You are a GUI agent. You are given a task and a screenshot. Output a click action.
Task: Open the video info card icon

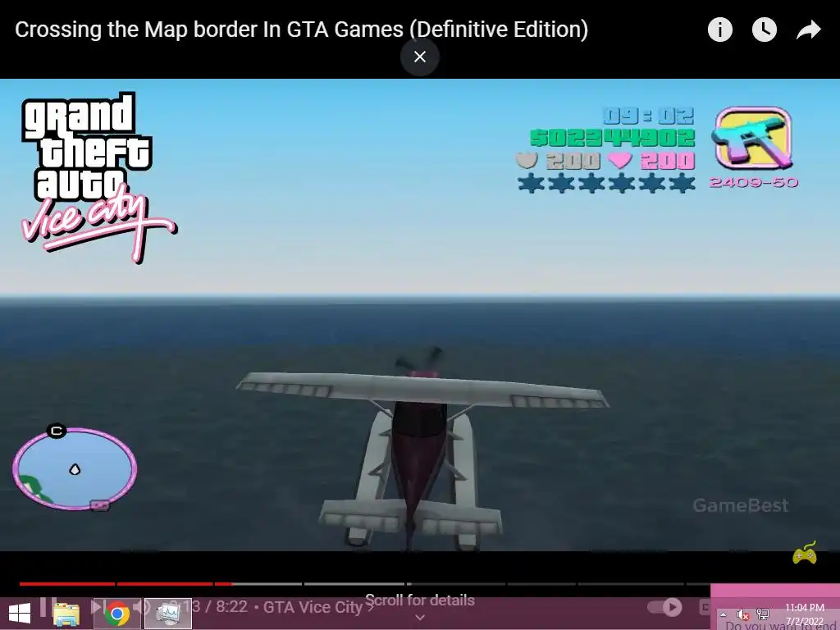(x=720, y=30)
